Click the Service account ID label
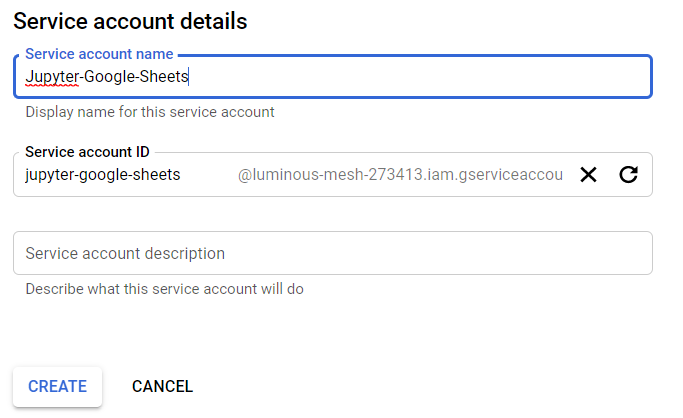This screenshot has width=683, height=418. (x=87, y=152)
